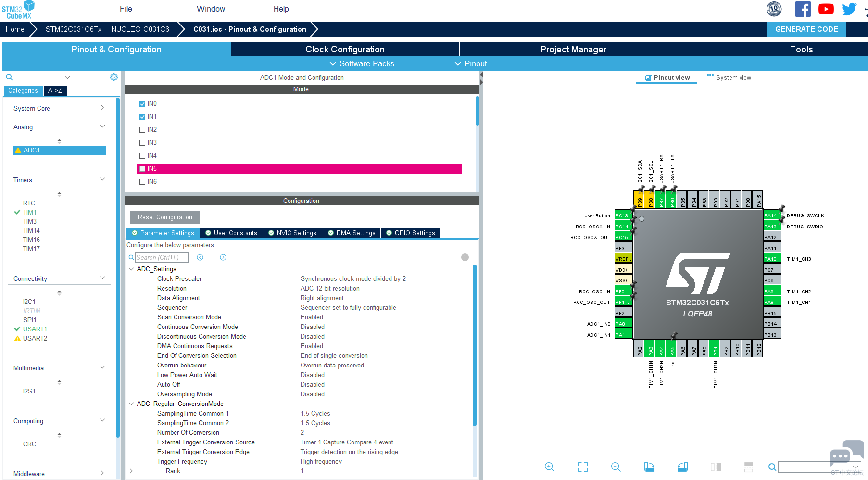The image size is (868, 480).
Task: Collapse ADC_Regular_ConversionMode tree group
Action: (x=131, y=404)
